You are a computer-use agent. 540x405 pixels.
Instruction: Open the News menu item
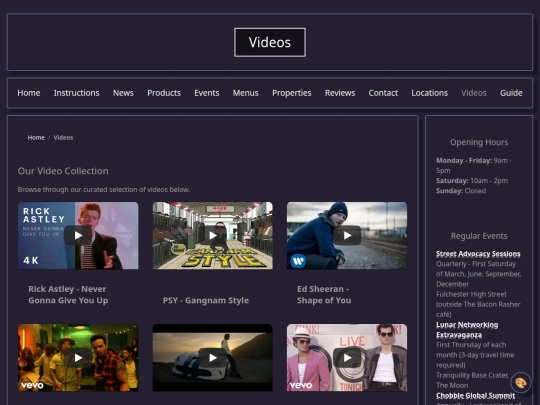[x=123, y=93]
